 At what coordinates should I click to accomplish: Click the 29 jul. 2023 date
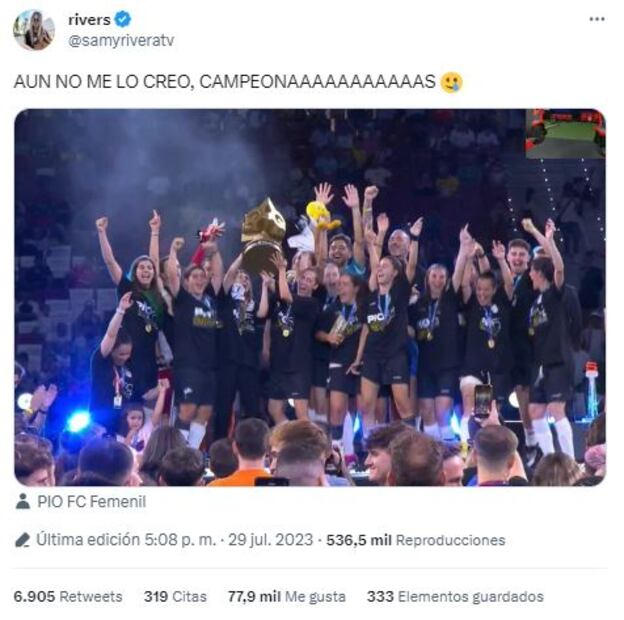pos(271,540)
